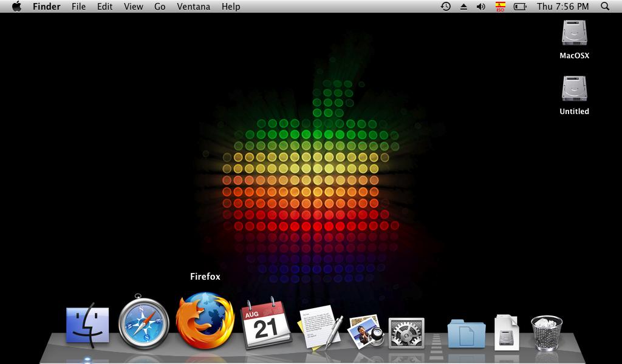The height and width of the screenshot is (364, 622).
Task: Open the disk image file in Dock
Action: 507,332
